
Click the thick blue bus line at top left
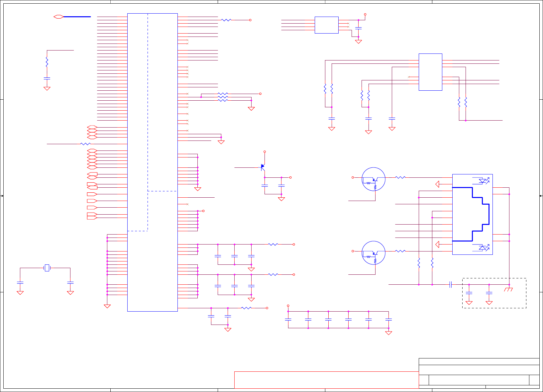tap(77, 17)
